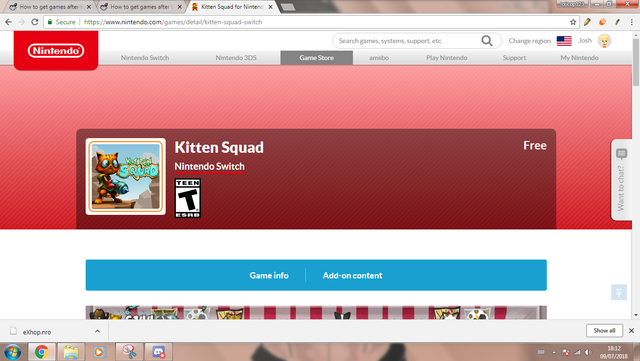Click the taskbar clock and date
Viewport: 640px width, 361px height.
(614, 352)
